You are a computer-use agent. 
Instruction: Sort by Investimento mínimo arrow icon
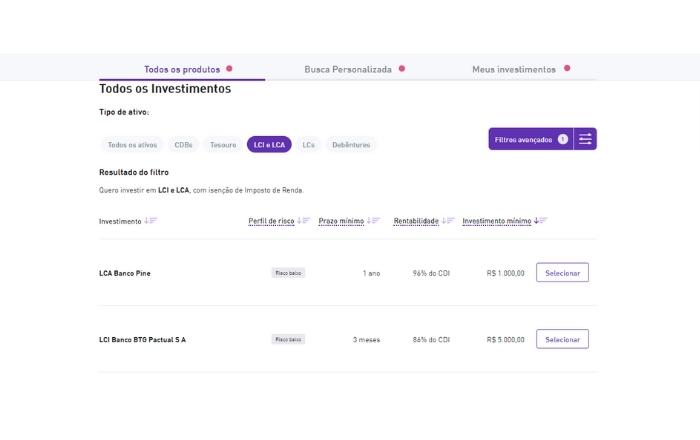pos(541,220)
